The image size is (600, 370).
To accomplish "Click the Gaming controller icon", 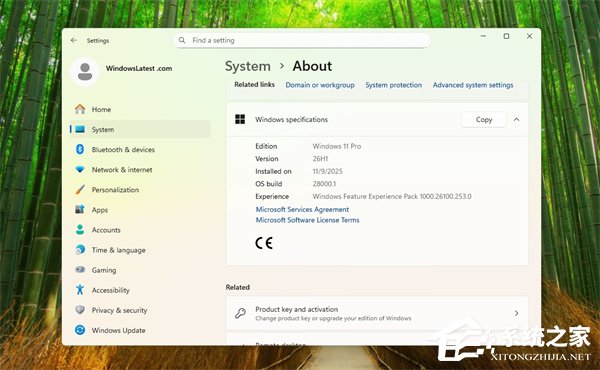I will pyautogui.click(x=80, y=270).
